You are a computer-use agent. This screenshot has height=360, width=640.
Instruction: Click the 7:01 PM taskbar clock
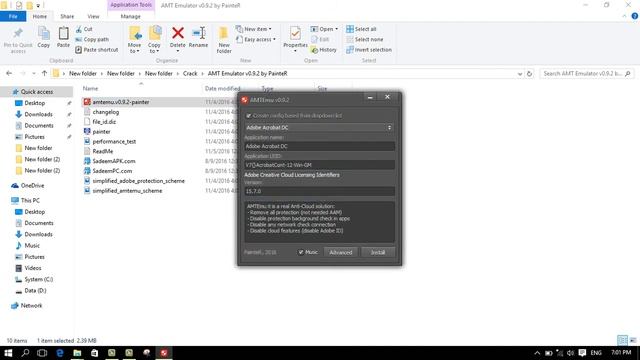[x=621, y=353]
